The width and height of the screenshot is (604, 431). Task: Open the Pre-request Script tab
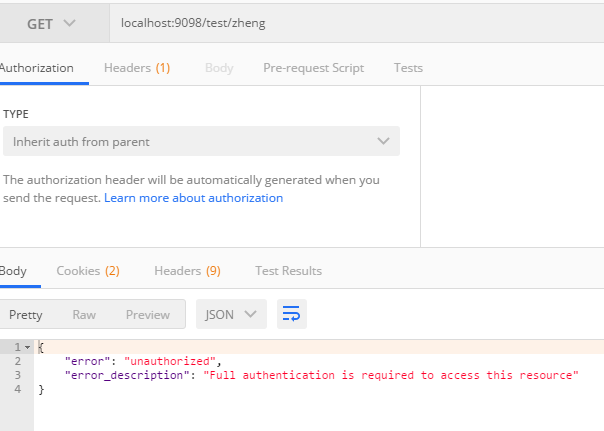(314, 68)
